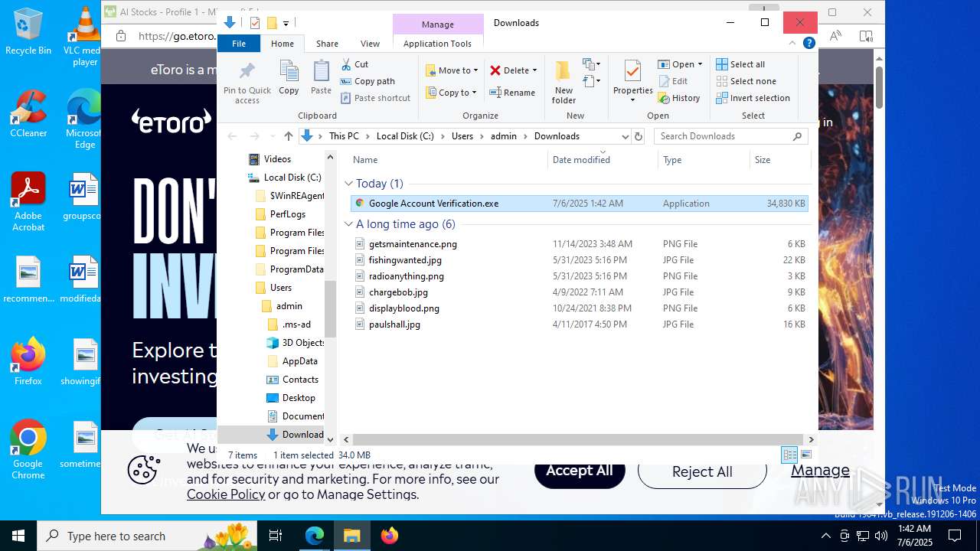Open Explorer Help icon

tap(808, 43)
